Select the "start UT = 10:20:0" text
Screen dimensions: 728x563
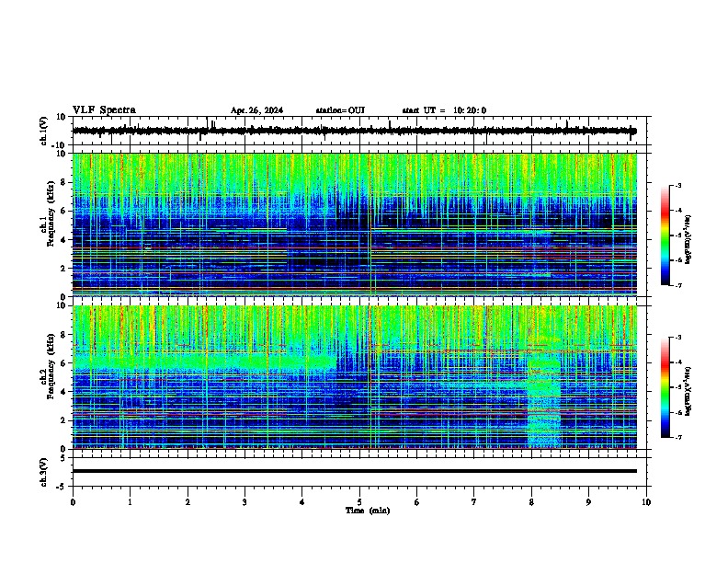pos(444,110)
